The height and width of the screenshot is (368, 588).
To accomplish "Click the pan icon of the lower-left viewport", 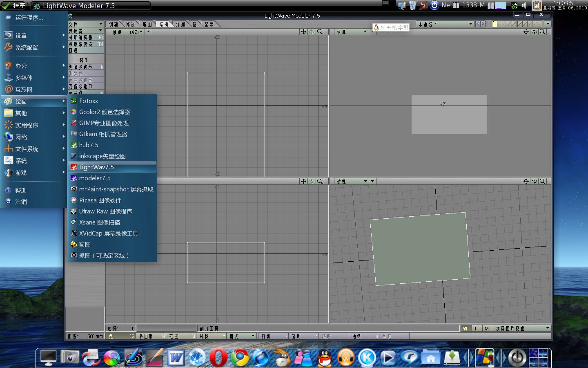I will (x=303, y=181).
